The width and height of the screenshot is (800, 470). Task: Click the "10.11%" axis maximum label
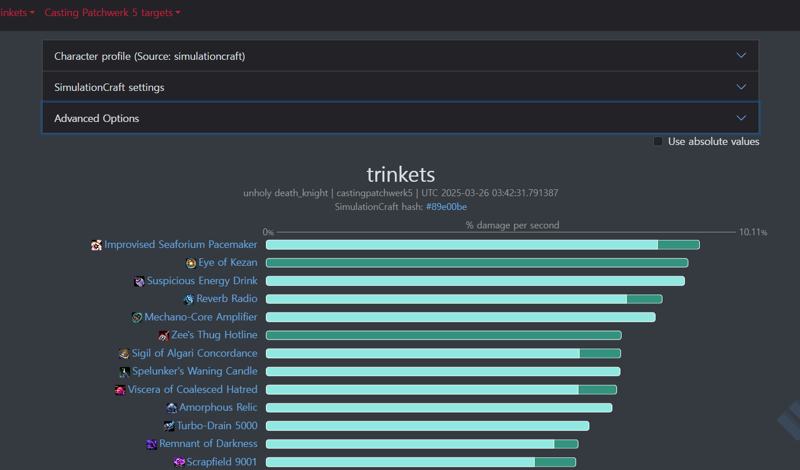point(753,232)
